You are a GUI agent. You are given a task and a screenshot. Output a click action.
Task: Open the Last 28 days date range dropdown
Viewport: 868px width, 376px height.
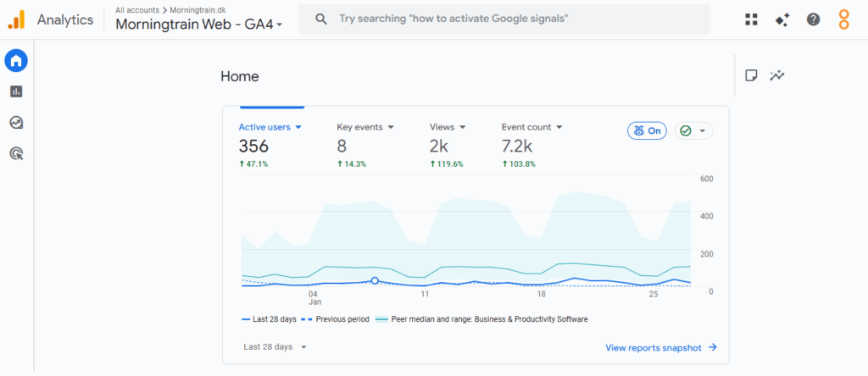(x=275, y=347)
